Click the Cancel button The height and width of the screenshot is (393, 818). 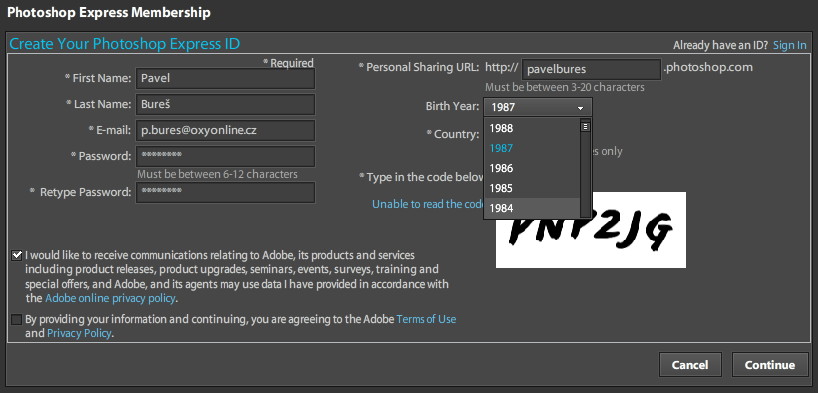(690, 365)
